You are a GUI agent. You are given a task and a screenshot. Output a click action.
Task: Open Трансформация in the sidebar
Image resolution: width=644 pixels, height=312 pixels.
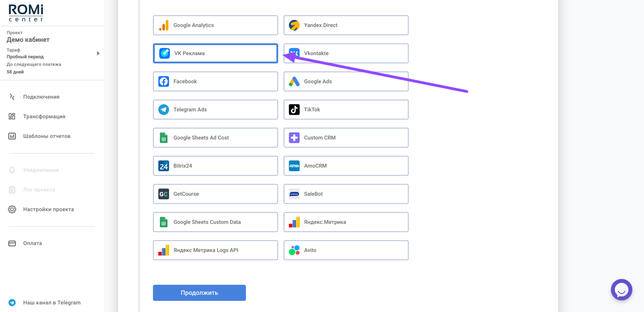[44, 116]
